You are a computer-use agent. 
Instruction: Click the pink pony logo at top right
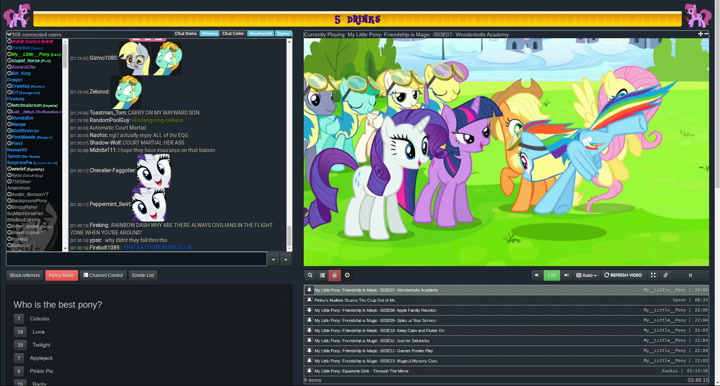(698, 16)
